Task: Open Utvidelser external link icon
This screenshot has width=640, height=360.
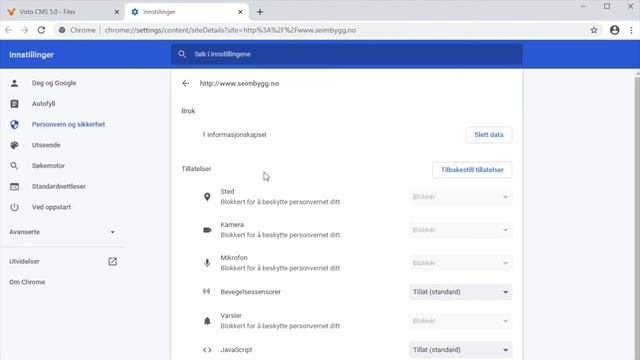Action: pos(113,262)
